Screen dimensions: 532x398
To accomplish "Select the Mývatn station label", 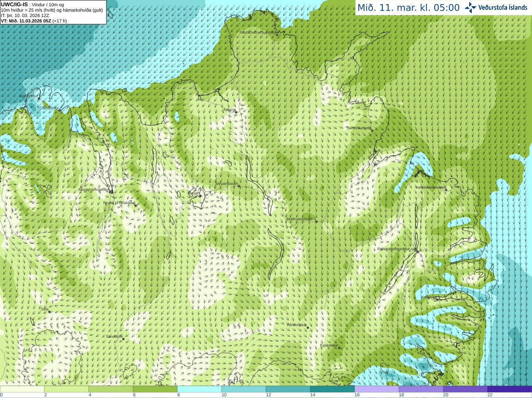I will 194,193.
